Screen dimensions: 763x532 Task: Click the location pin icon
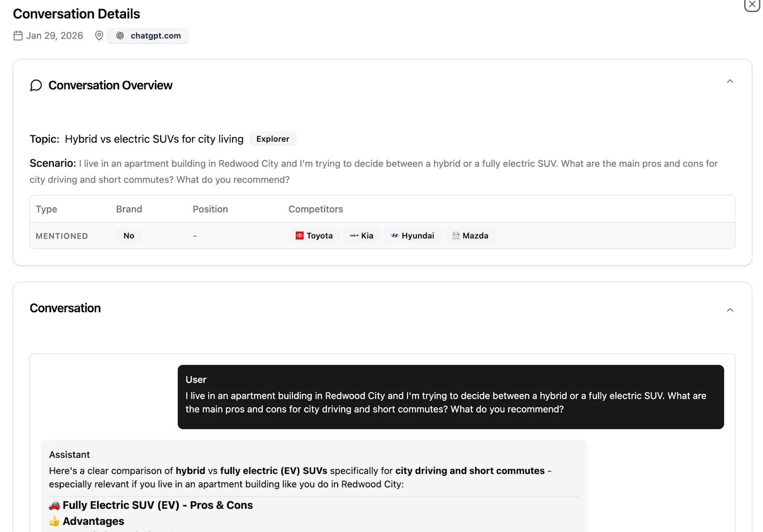coord(99,36)
